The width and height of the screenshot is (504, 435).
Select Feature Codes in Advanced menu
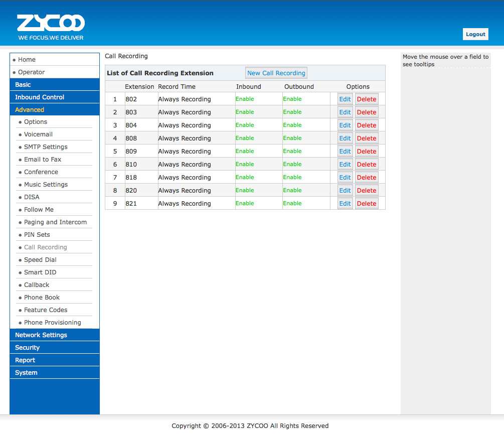(46, 310)
